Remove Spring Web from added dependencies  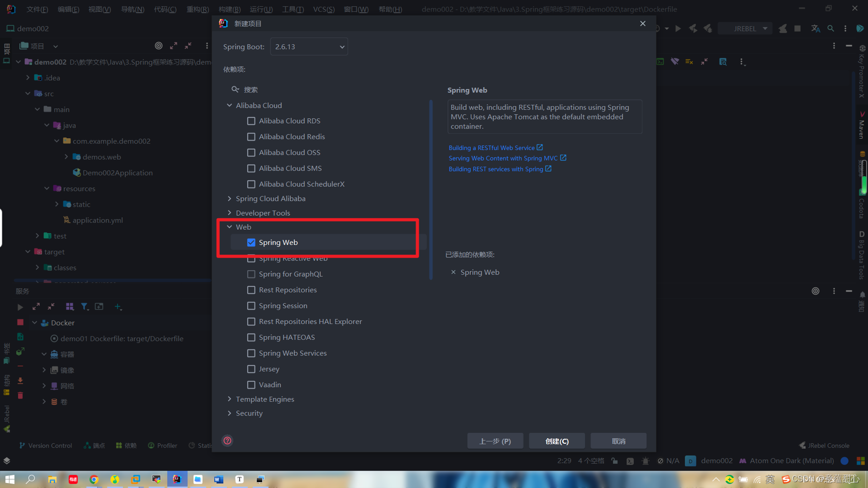tap(453, 272)
